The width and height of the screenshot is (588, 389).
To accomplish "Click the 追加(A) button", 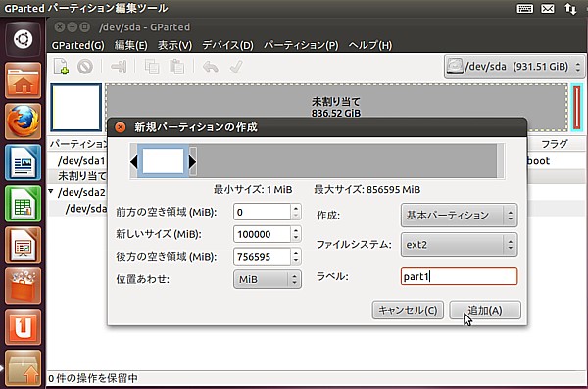I will tap(485, 311).
